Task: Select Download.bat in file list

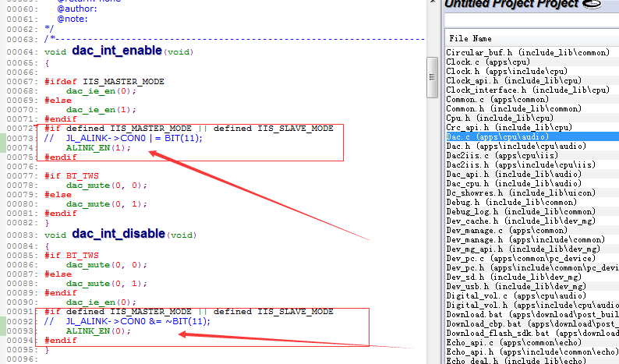Action: click(532, 315)
